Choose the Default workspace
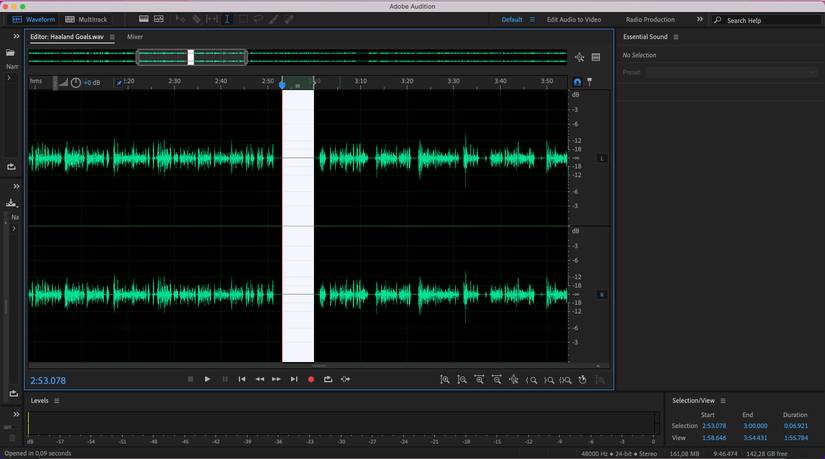Viewport: 825px width, 459px height. tap(512, 19)
